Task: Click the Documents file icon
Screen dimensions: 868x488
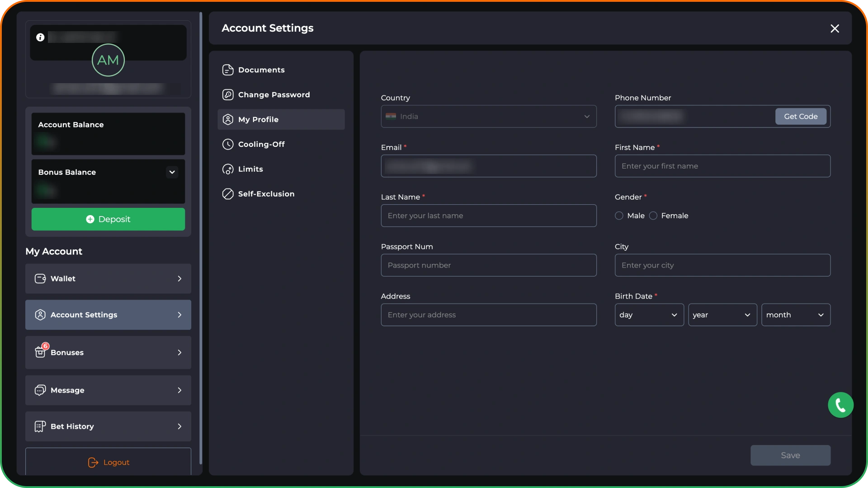Action: pos(228,70)
